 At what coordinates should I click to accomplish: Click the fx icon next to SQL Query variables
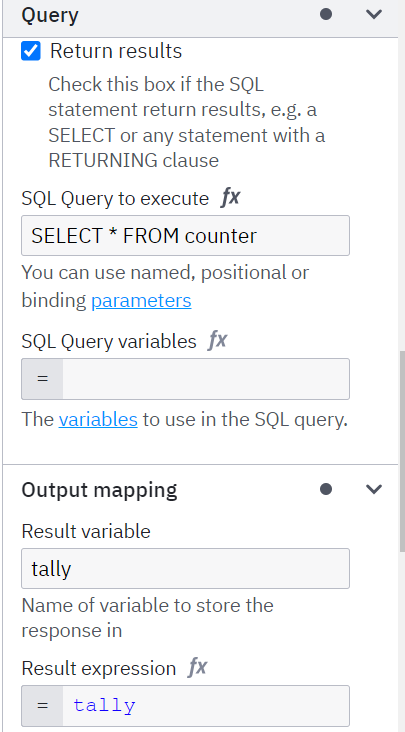pos(218,341)
